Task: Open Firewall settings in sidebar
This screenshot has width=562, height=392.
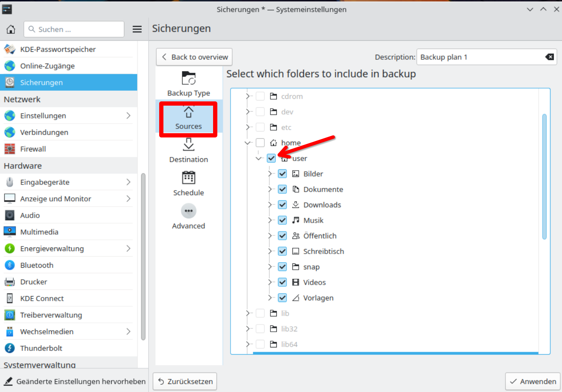Action: pos(33,149)
